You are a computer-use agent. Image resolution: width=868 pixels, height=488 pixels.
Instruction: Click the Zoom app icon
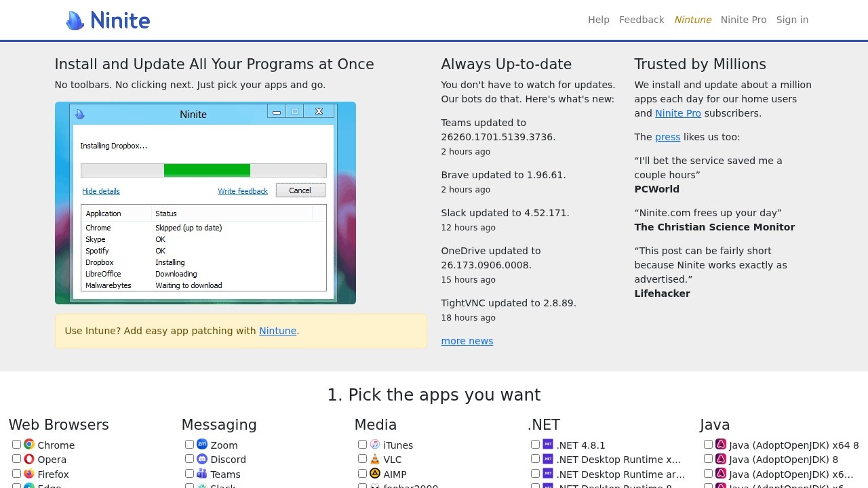coord(202,445)
